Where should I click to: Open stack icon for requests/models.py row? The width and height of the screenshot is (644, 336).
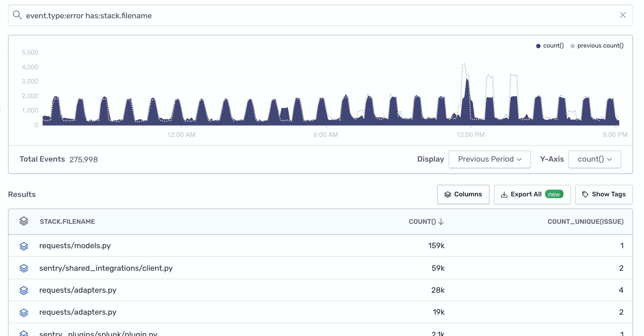click(x=24, y=246)
